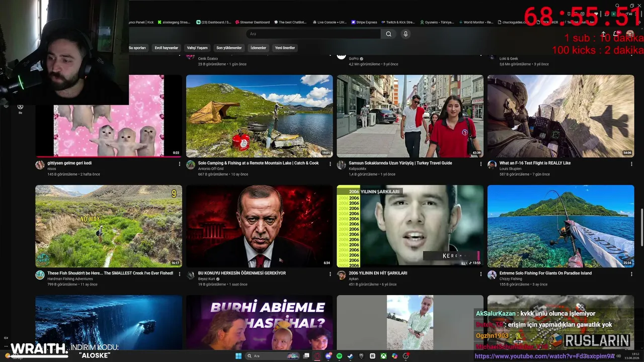
Task: Open What an F-16 Test Flight title
Action: point(535,163)
